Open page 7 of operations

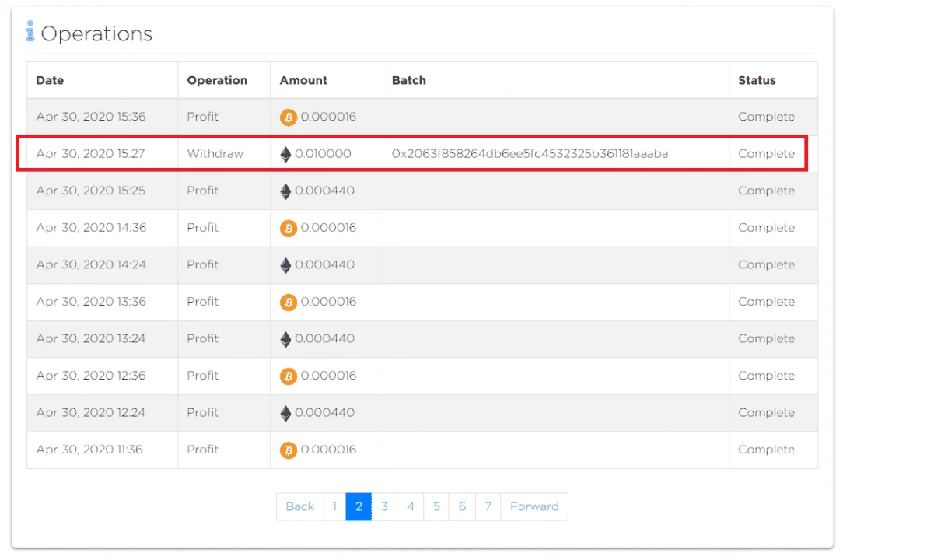point(488,506)
